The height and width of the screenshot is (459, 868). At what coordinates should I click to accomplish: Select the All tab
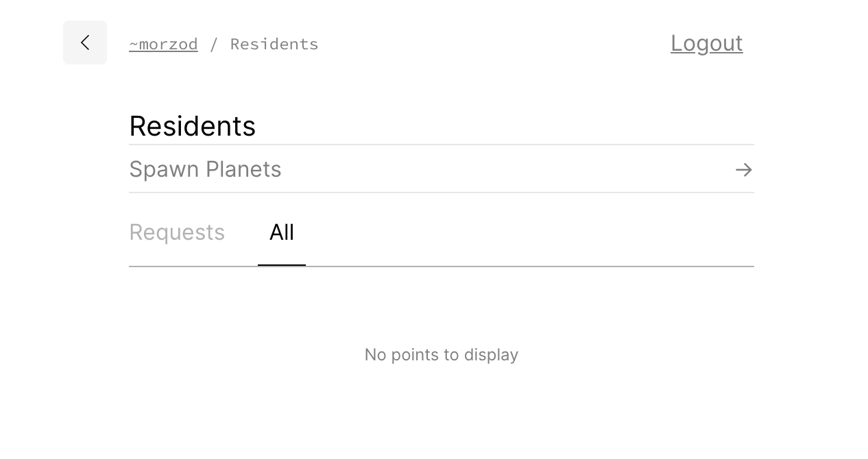click(282, 232)
